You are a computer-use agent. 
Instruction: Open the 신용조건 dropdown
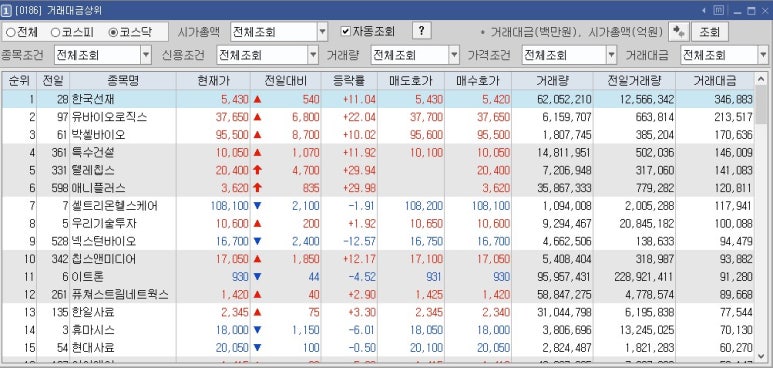point(314,55)
